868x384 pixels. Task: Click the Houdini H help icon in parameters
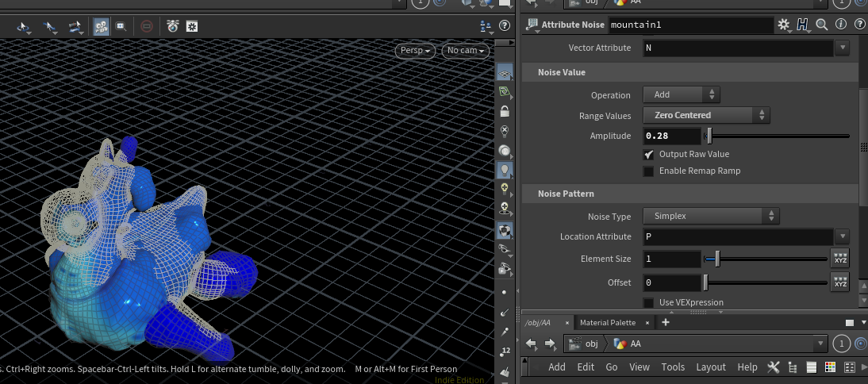[803, 25]
